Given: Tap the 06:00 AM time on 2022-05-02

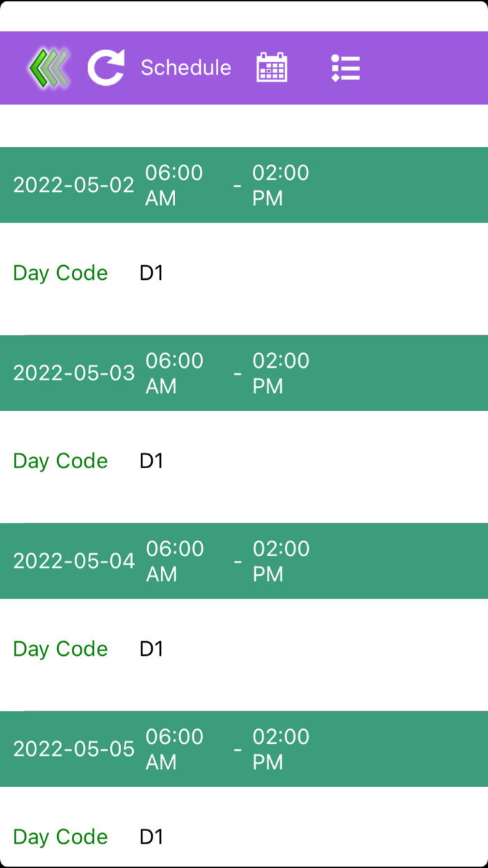Looking at the screenshot, I should coord(175,185).
